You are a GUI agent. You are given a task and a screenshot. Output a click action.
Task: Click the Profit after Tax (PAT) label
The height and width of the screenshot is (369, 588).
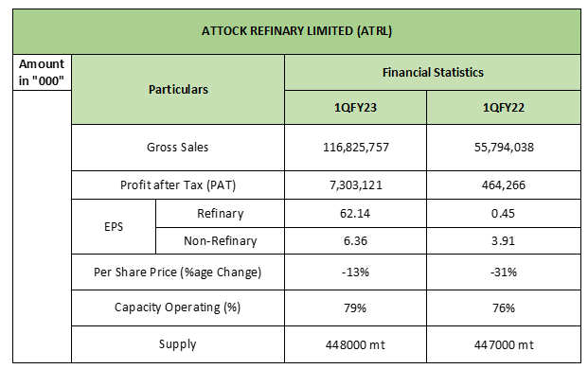click(178, 185)
